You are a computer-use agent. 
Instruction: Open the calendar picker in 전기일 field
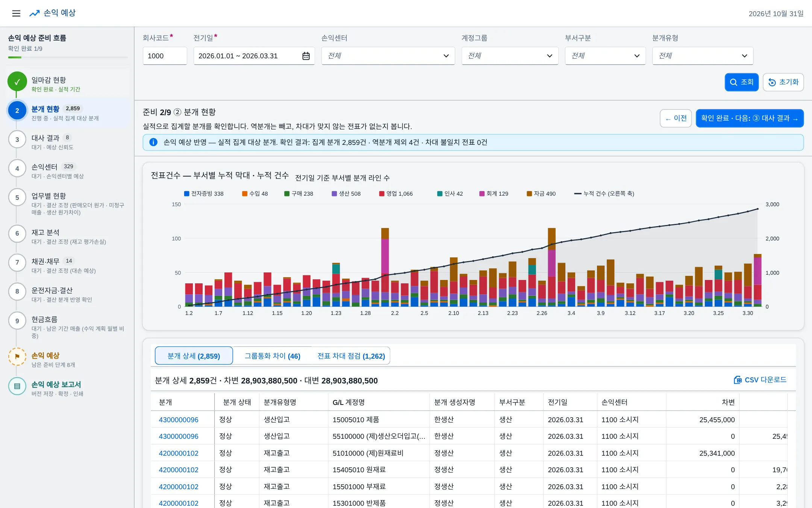pyautogui.click(x=306, y=56)
